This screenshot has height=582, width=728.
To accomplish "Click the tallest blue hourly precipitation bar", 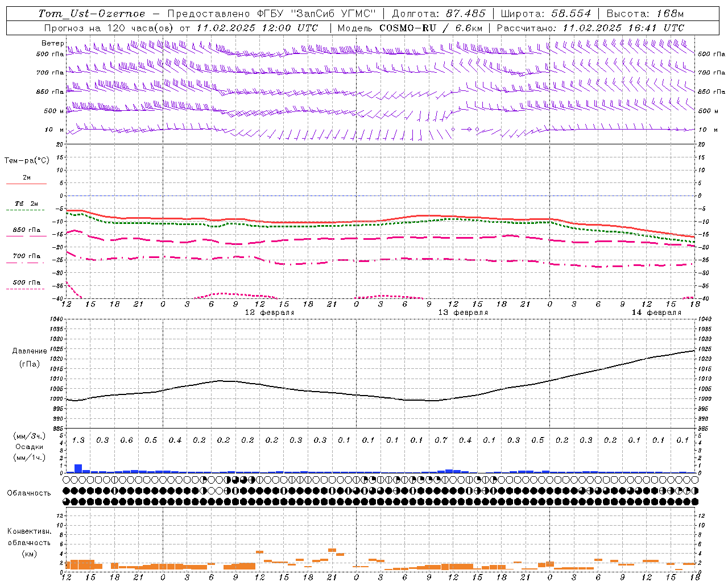I will click(78, 468).
